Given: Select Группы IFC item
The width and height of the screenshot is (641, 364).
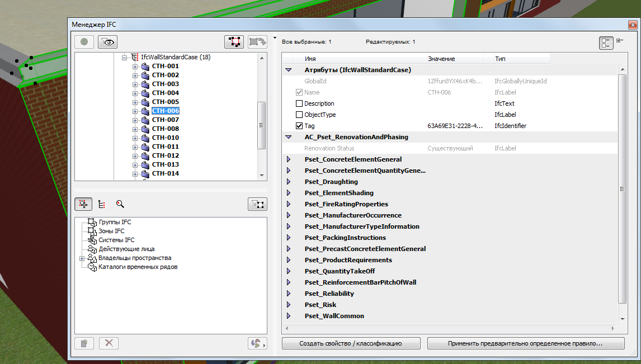Looking at the screenshot, I should click(x=115, y=222).
